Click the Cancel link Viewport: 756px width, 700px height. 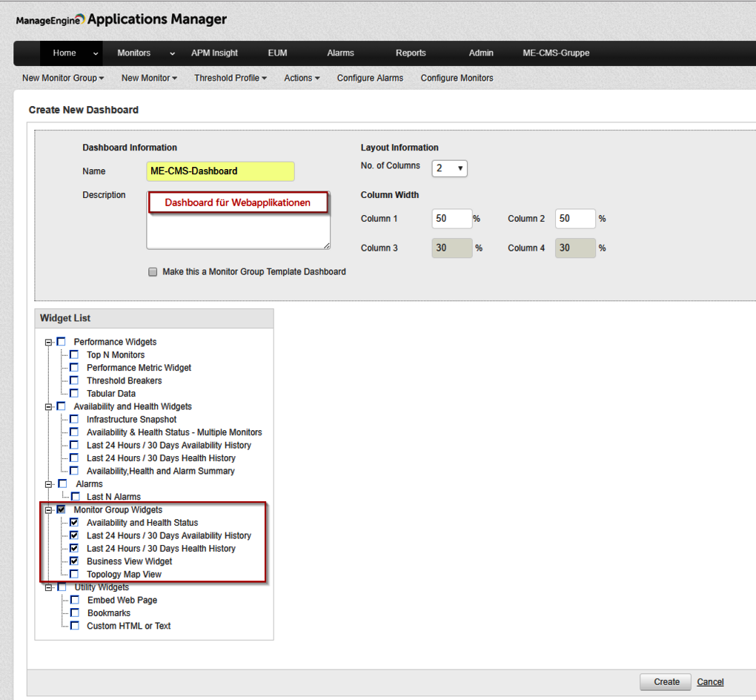(x=710, y=682)
